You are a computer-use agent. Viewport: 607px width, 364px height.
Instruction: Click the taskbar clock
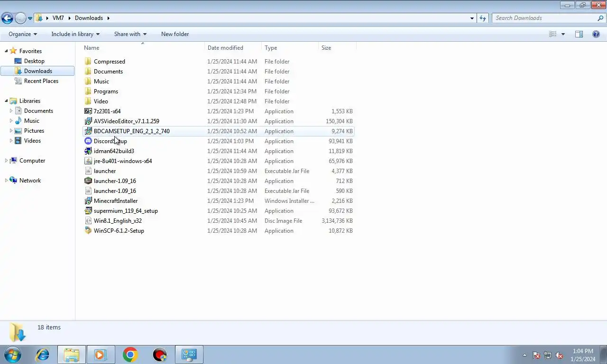click(x=583, y=355)
